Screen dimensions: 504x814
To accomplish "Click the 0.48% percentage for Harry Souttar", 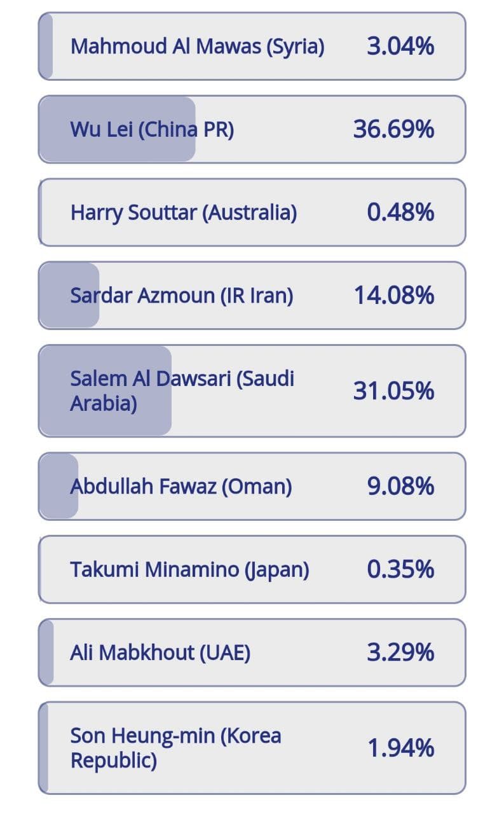I will pos(401,212).
